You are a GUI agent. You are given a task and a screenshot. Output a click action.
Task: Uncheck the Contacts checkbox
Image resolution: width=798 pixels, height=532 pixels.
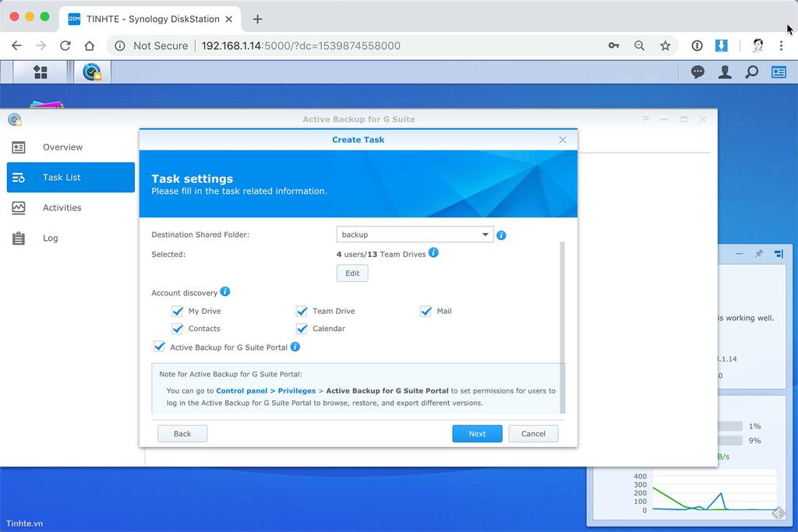[x=177, y=329]
